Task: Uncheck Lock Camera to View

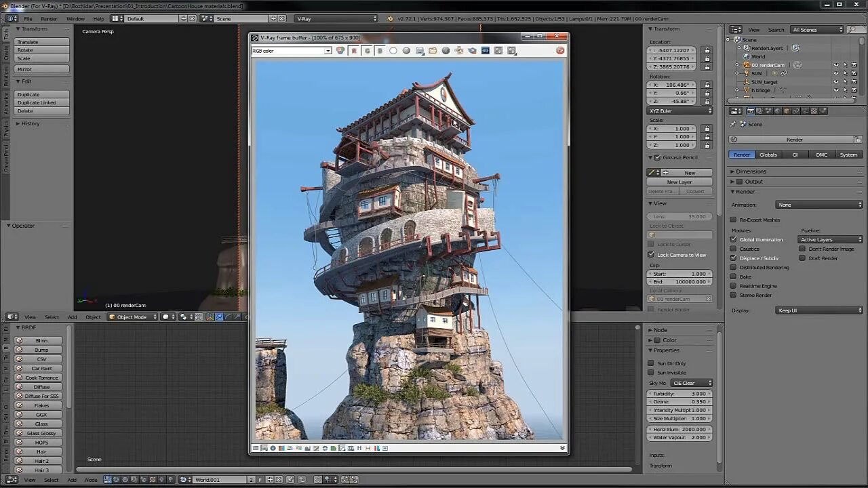Action: coord(651,255)
